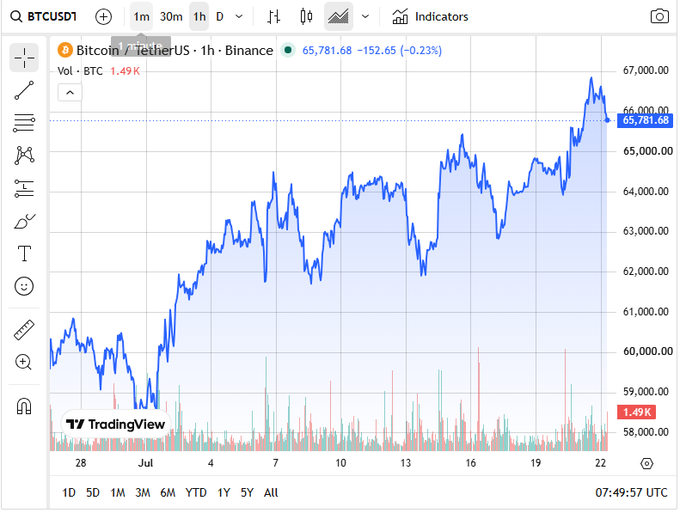Select the trend line drawing tool
This screenshot has height=513, width=680.
(24, 90)
